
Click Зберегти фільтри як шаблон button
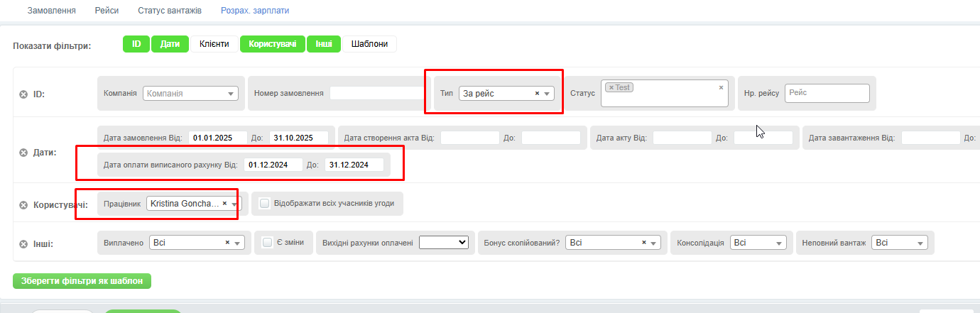[x=82, y=281]
